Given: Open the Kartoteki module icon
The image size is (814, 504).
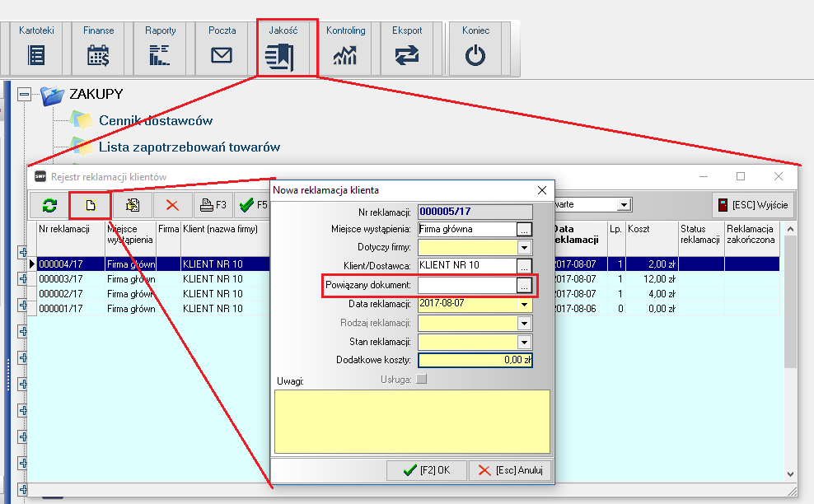Looking at the screenshot, I should (x=36, y=55).
